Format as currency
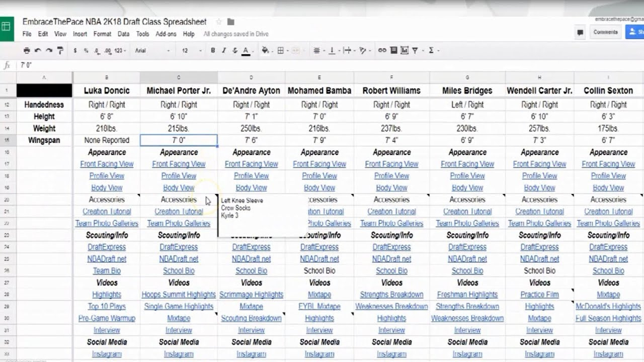The width and height of the screenshot is (644, 362). point(75,50)
